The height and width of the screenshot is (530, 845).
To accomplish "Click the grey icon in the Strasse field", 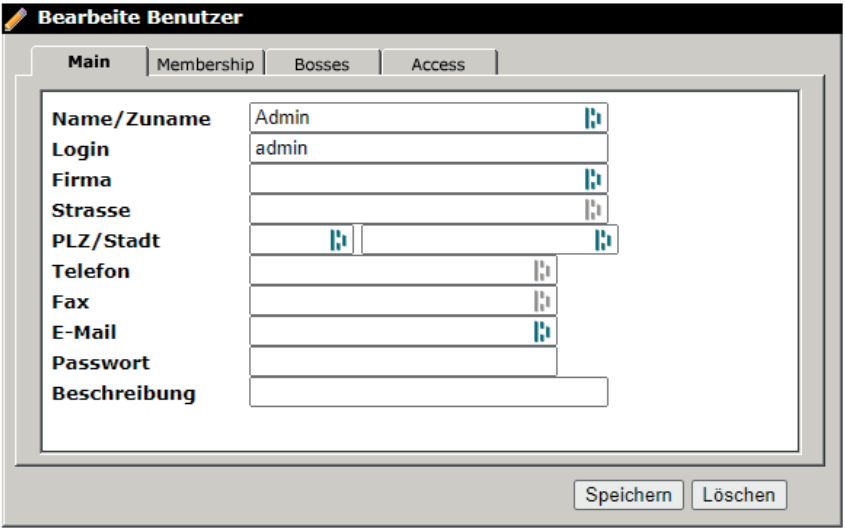I will coord(593,210).
